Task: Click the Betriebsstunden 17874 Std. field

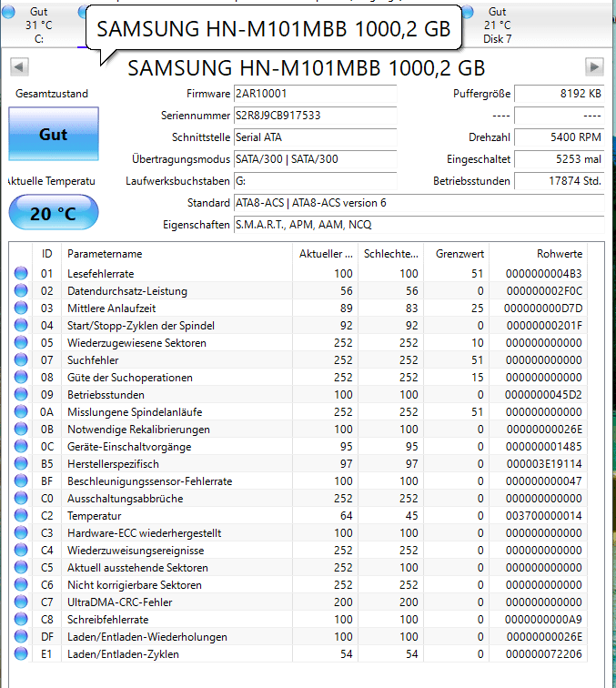Action: (x=559, y=181)
